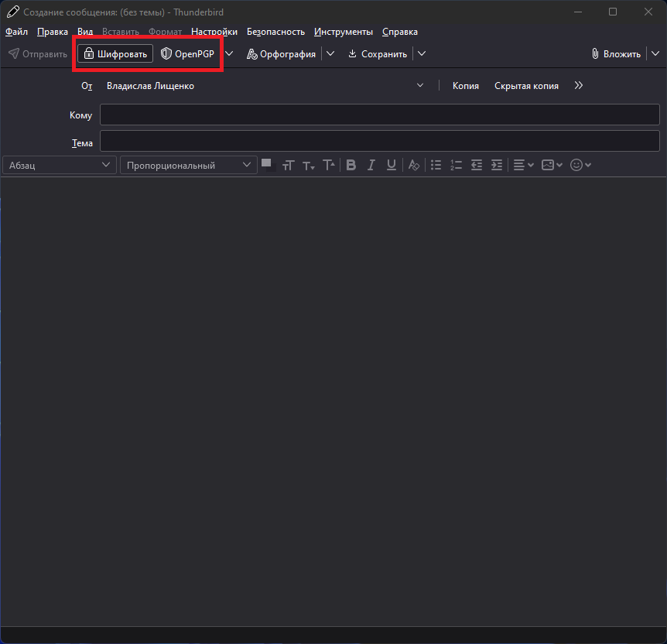Open the emoji smiley picker
Viewport: 667px width, 644px height.
[x=580, y=165]
